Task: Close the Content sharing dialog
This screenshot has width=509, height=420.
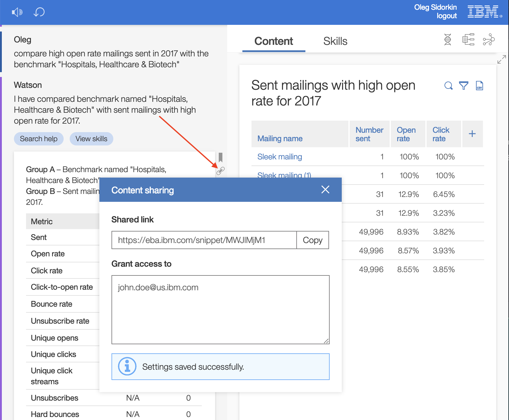Action: coord(325,190)
